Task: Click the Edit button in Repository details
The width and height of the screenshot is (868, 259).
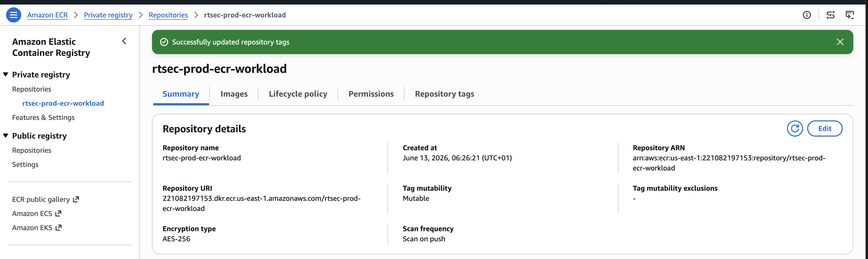Action: (x=825, y=128)
